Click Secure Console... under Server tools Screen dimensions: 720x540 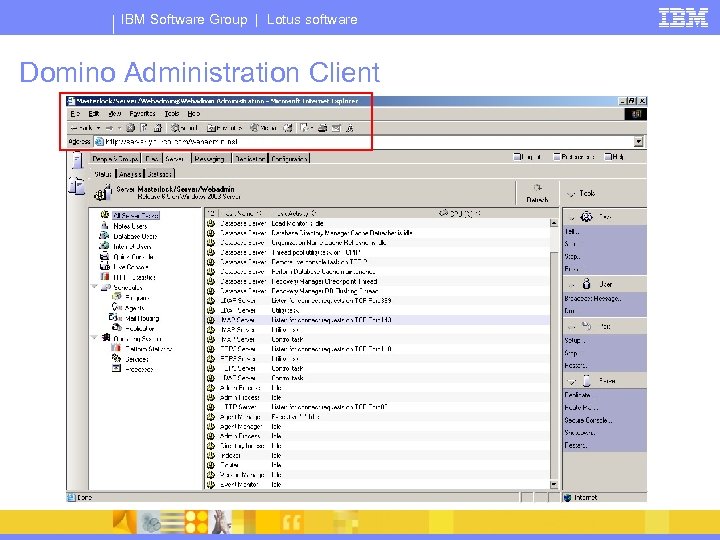tap(588, 420)
